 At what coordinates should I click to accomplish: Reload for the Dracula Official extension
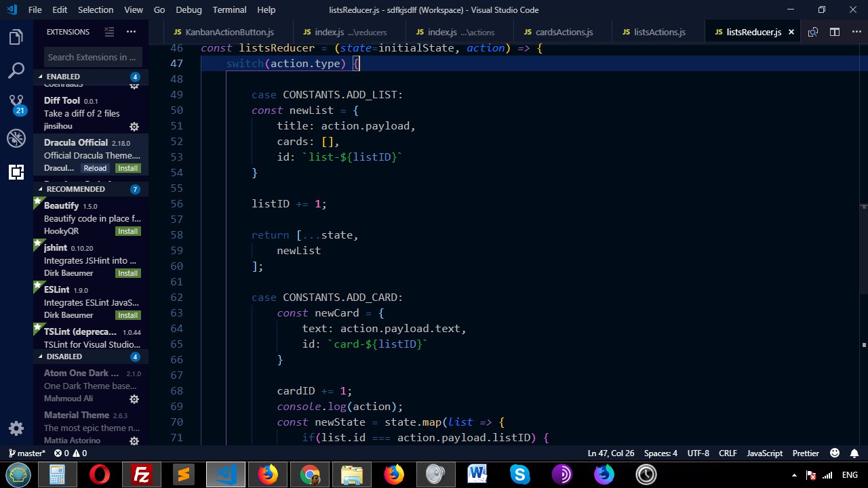coord(95,168)
